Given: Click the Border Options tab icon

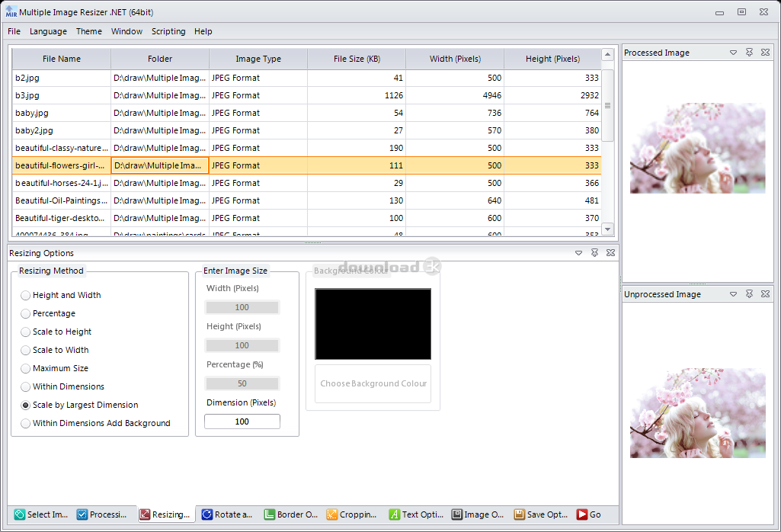Looking at the screenshot, I should click(270, 514).
